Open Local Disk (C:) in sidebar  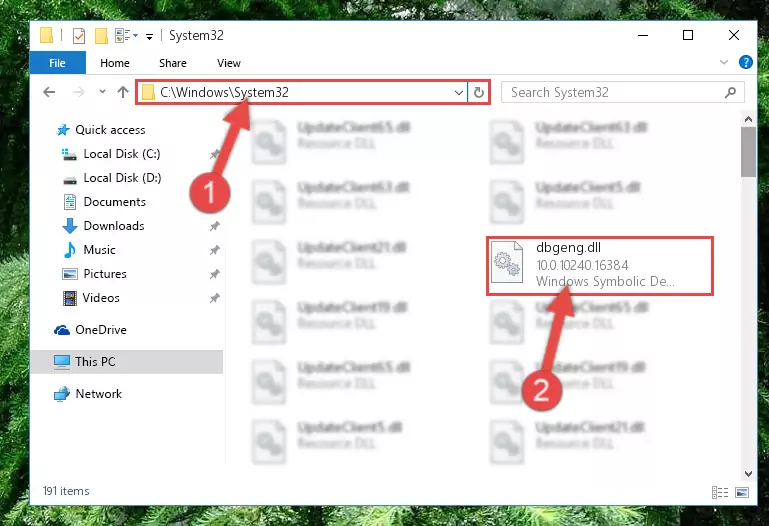tap(122, 154)
